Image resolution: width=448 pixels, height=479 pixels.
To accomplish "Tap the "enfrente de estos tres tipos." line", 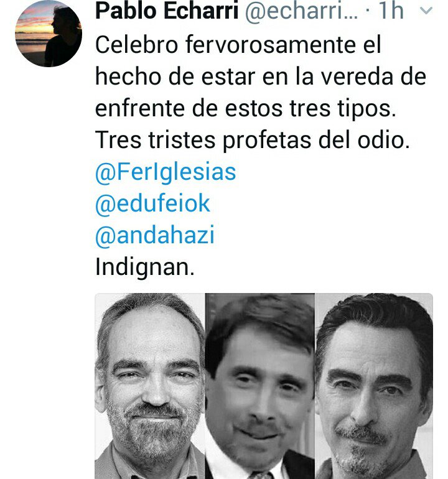I will point(246,108).
